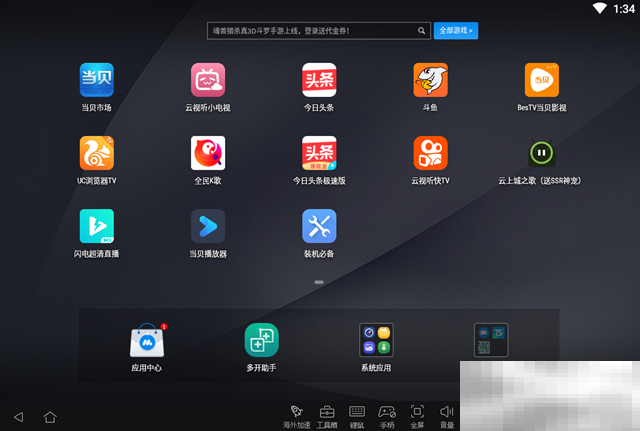Open the 工具箱 toolbox
This screenshot has width=640, height=431.
click(327, 416)
